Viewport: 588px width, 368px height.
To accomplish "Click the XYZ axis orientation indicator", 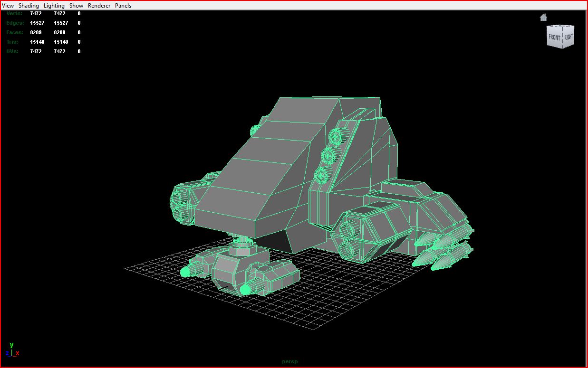I will (x=12, y=350).
